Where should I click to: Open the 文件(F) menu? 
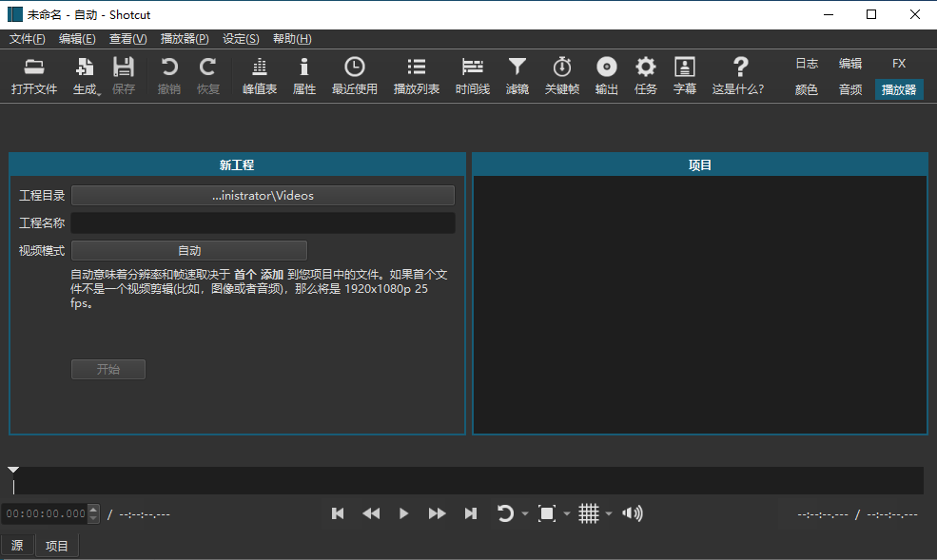(27, 39)
